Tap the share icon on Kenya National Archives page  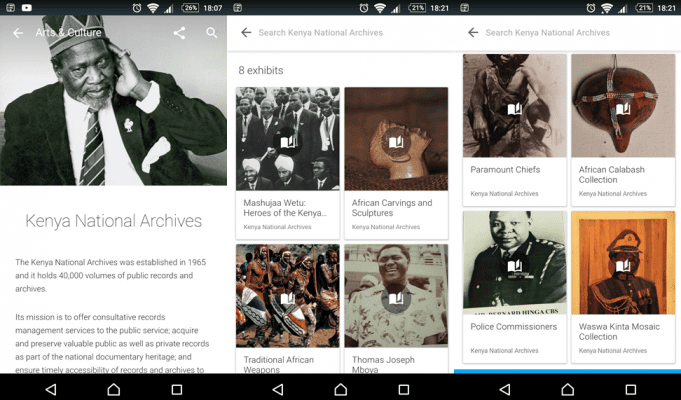tap(179, 33)
